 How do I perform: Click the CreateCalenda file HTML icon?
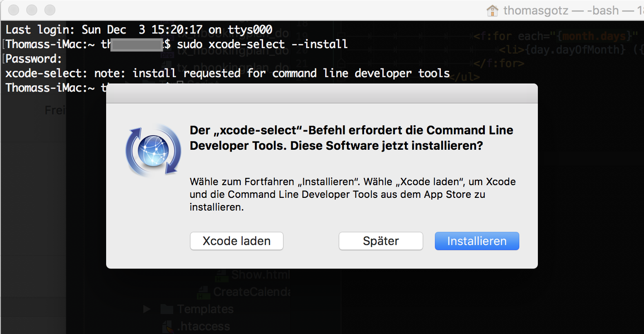click(204, 292)
